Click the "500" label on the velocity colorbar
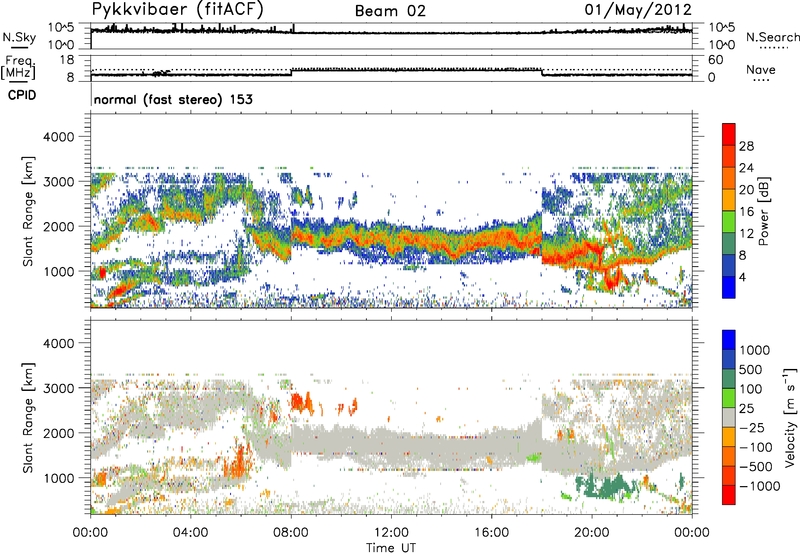Viewport: 800px width, 554px height. tap(753, 369)
